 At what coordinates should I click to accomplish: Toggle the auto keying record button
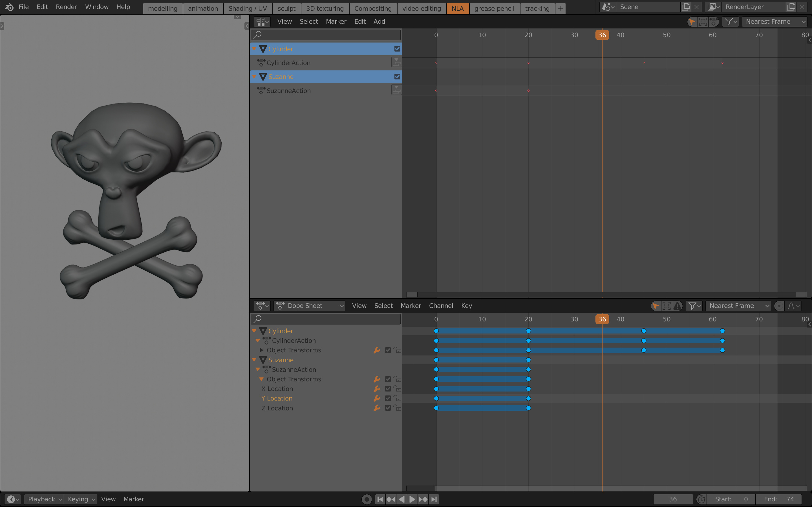point(367,499)
